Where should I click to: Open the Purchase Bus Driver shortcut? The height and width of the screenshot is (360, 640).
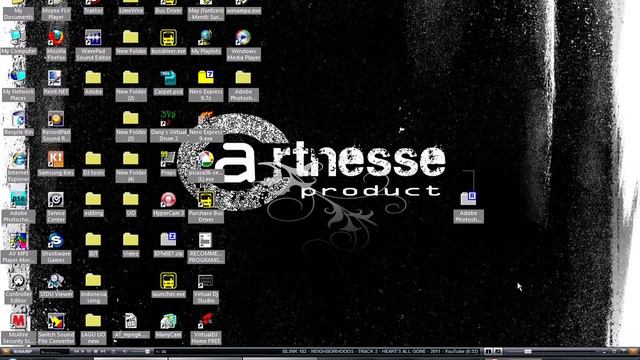[x=206, y=200]
